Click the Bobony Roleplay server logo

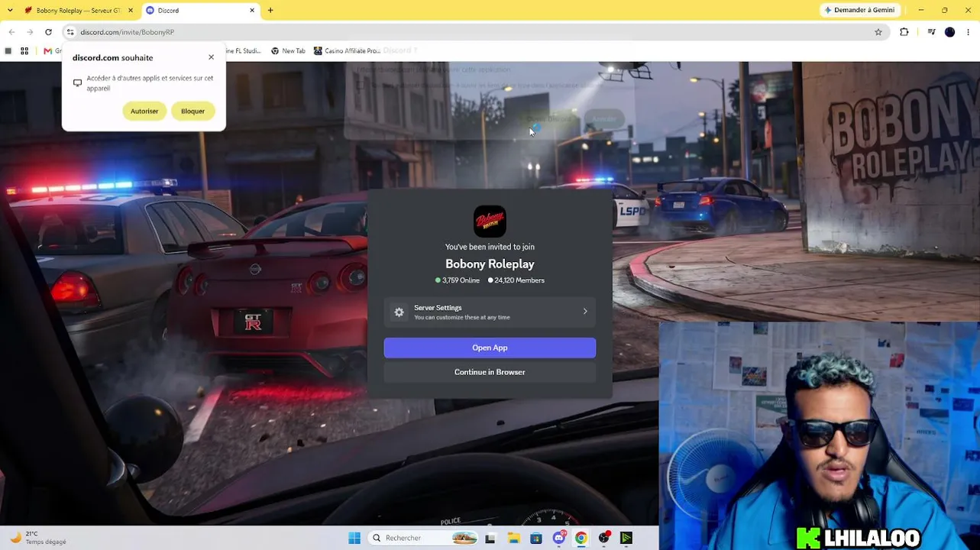pyautogui.click(x=490, y=222)
